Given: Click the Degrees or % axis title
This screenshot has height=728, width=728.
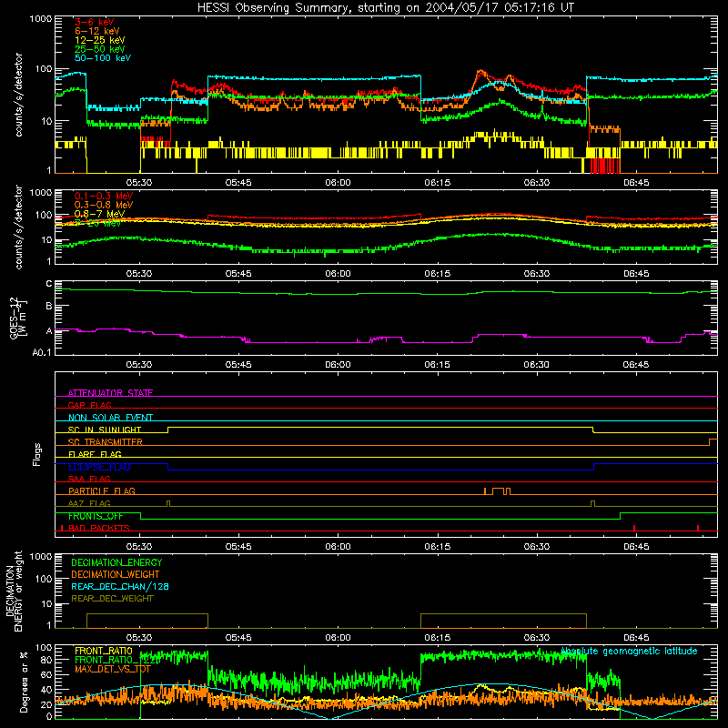Looking at the screenshot, I should click(24, 682).
